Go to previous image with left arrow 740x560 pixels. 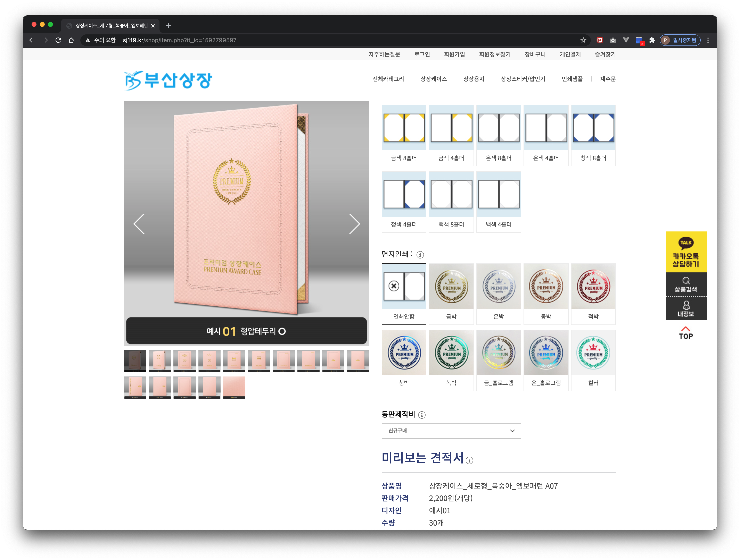(139, 224)
